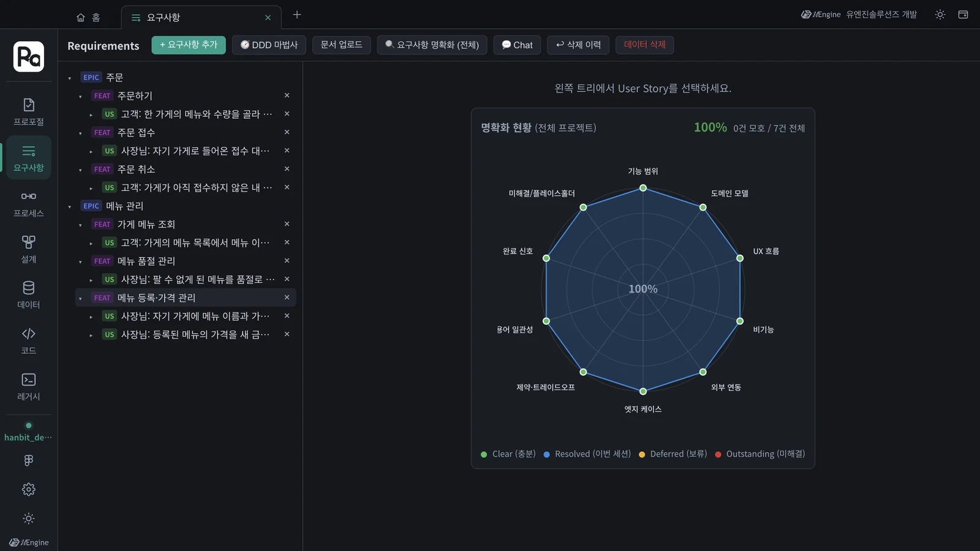Collapse the FEAT 주문 취소 node
This screenshot has width=980, height=551.
coord(80,170)
